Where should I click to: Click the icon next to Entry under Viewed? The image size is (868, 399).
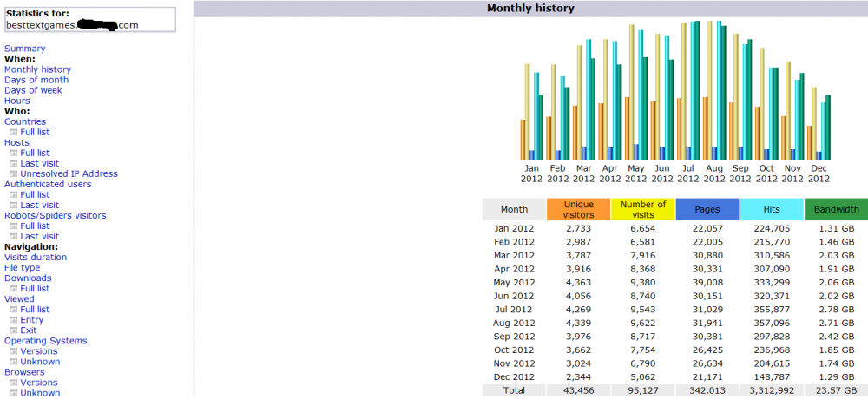point(14,320)
